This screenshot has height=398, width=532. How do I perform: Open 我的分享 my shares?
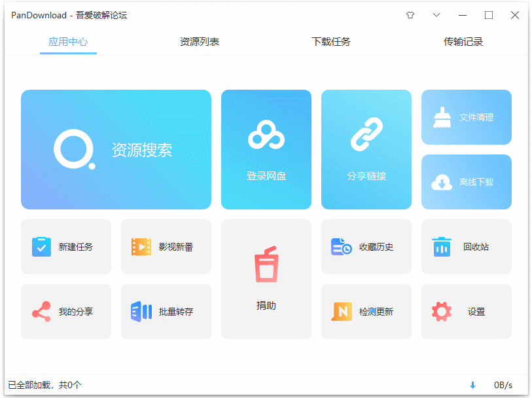[x=65, y=312]
